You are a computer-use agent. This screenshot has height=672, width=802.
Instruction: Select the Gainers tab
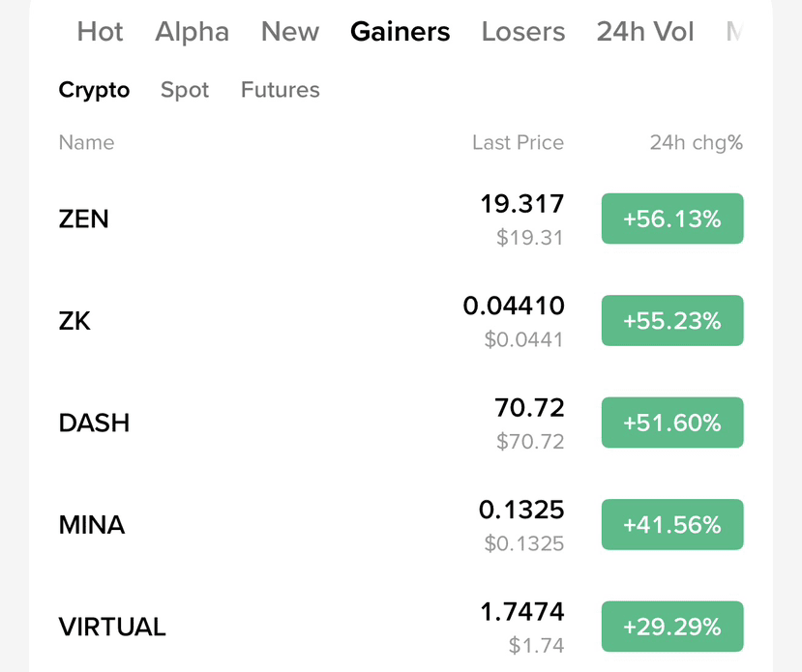pyautogui.click(x=400, y=32)
